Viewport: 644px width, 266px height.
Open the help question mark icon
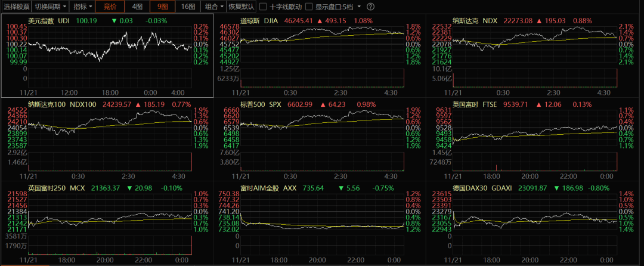pos(370,7)
